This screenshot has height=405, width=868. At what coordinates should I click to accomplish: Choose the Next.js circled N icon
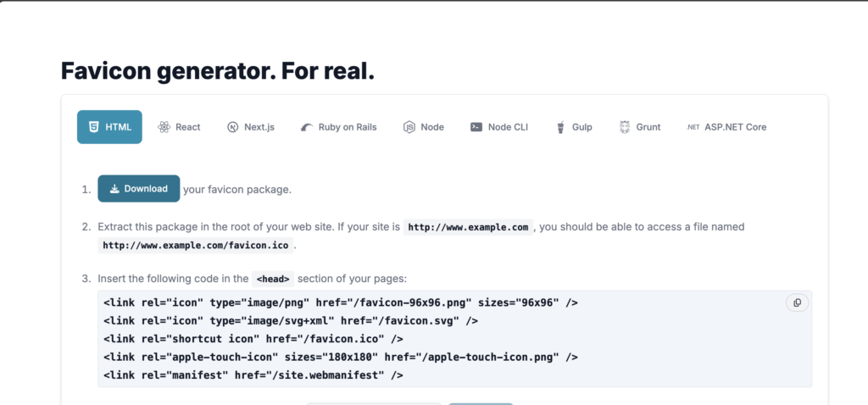pos(232,127)
